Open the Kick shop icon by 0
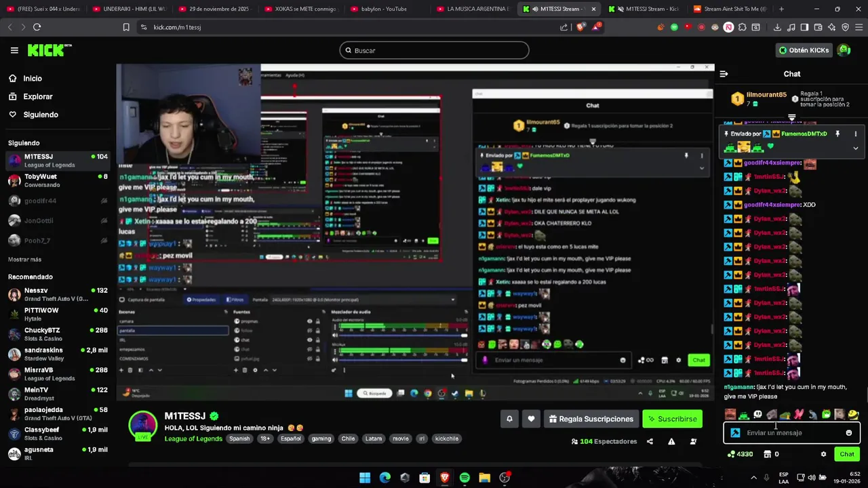Screen dimensions: 868x488 (x=768, y=454)
